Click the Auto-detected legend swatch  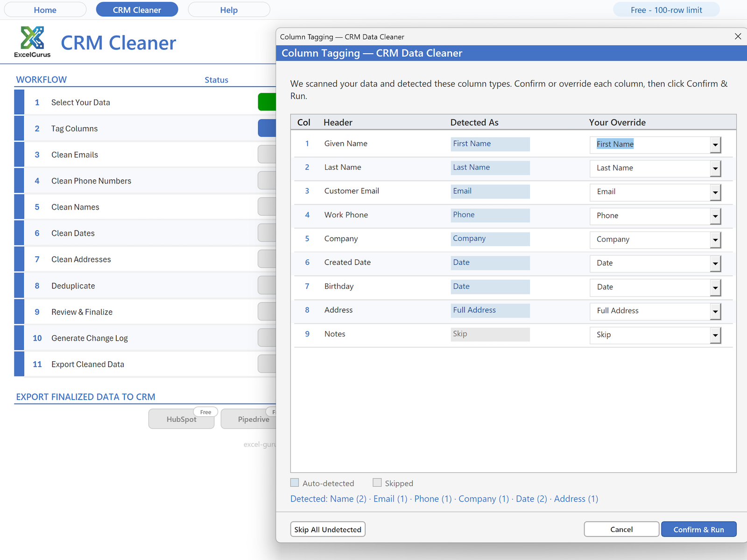[x=295, y=483]
